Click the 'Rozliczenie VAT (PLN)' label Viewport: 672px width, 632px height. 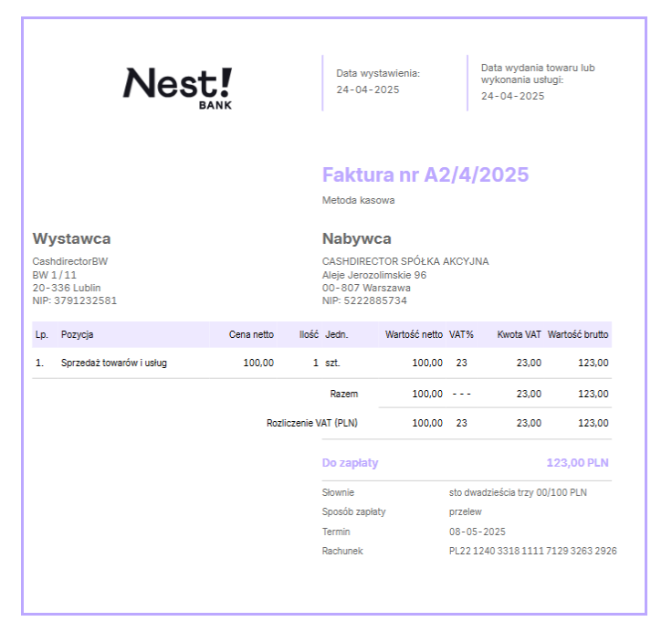(x=312, y=423)
